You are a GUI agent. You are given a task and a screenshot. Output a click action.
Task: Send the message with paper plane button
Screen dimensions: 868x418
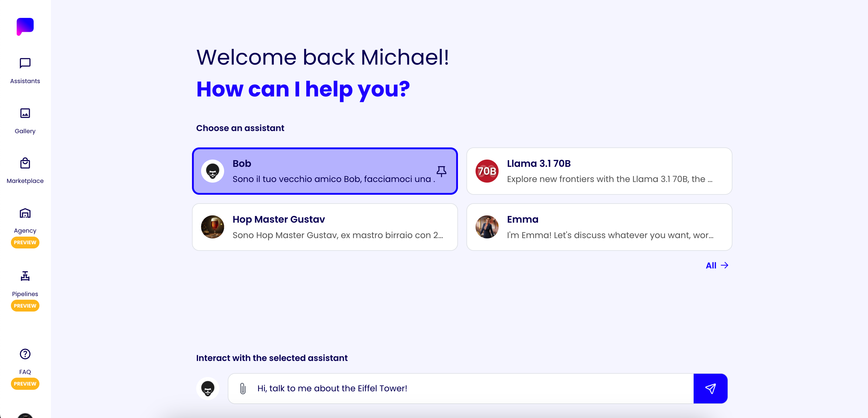pyautogui.click(x=710, y=388)
